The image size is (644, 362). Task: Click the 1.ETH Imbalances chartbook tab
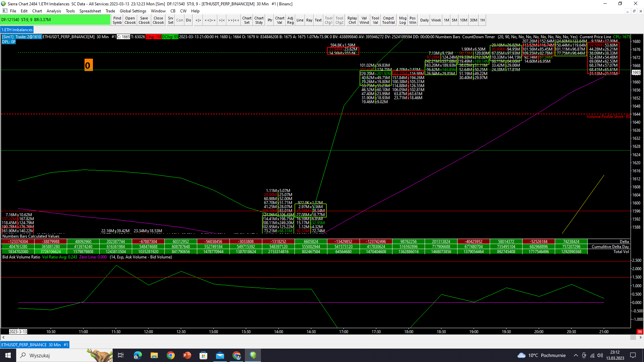click(17, 30)
